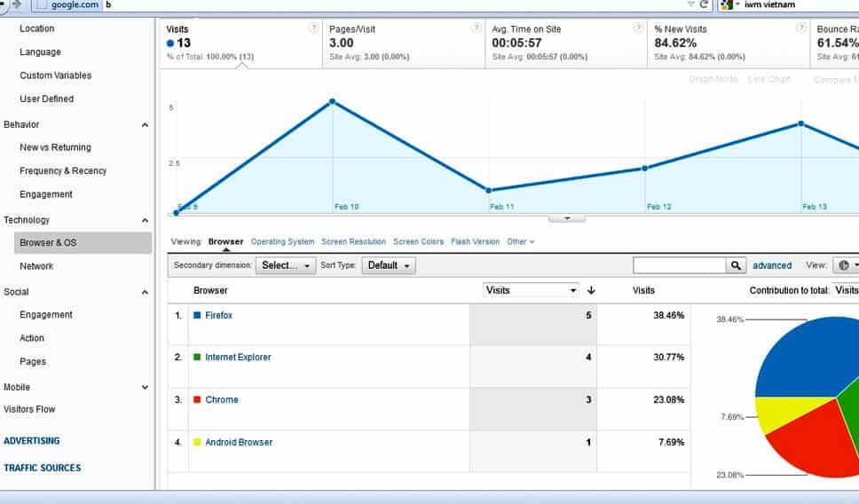859x504 pixels.
Task: Open Visitors Flow report
Action: coord(29,409)
